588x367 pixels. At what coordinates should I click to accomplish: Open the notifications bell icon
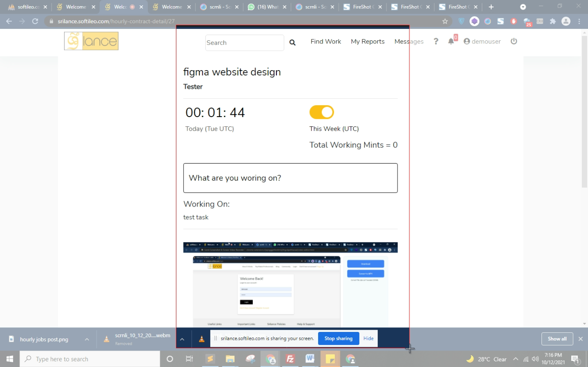[451, 41]
